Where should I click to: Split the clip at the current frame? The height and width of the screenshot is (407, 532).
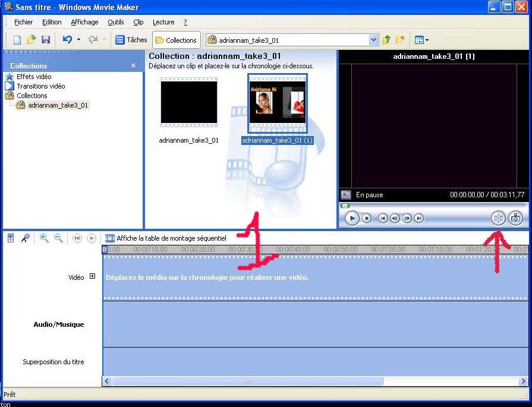[x=498, y=218]
